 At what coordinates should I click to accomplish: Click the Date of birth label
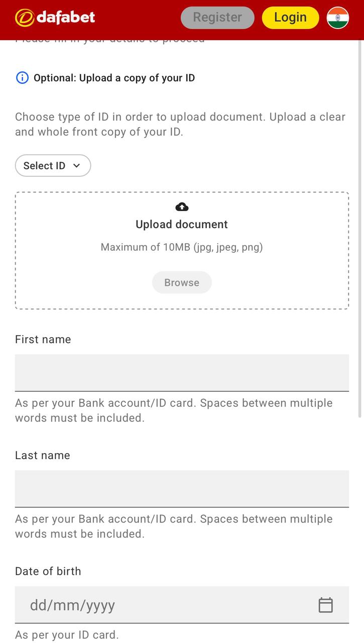[x=48, y=571]
